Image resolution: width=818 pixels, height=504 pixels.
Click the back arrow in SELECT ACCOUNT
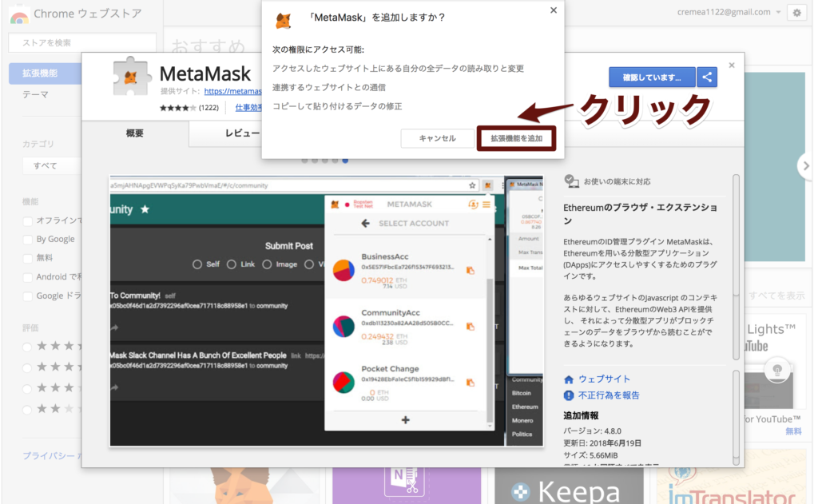(366, 224)
